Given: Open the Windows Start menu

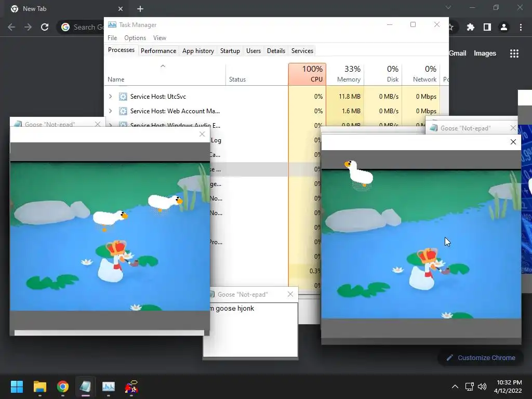Looking at the screenshot, I should [17, 387].
